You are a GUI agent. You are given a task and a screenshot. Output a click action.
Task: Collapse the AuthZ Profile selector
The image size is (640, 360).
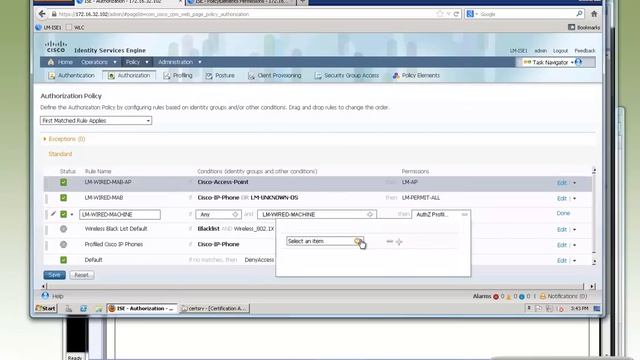(x=464, y=214)
